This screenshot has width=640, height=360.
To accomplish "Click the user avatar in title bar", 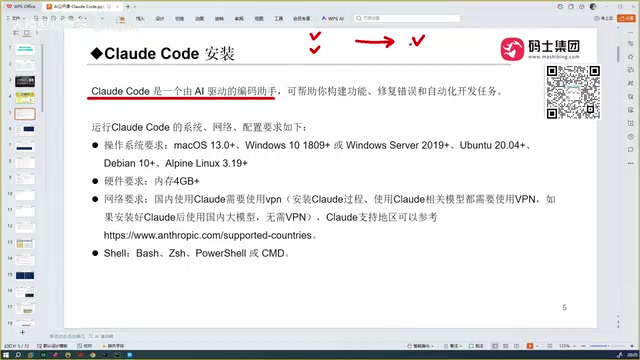I will [x=593, y=7].
